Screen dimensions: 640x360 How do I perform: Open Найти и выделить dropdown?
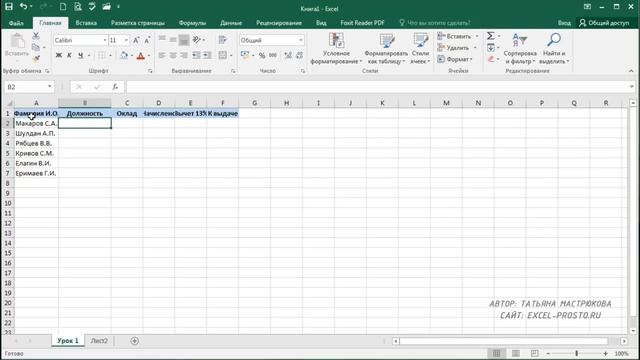pyautogui.click(x=554, y=49)
